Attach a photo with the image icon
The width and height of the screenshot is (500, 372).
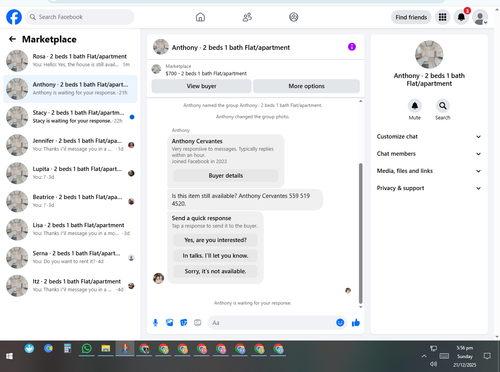coord(170,323)
